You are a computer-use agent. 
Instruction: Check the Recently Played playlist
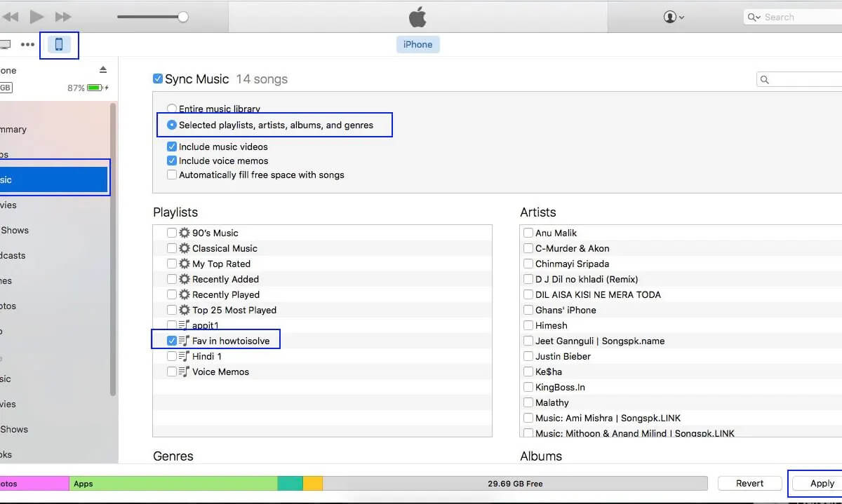[172, 294]
